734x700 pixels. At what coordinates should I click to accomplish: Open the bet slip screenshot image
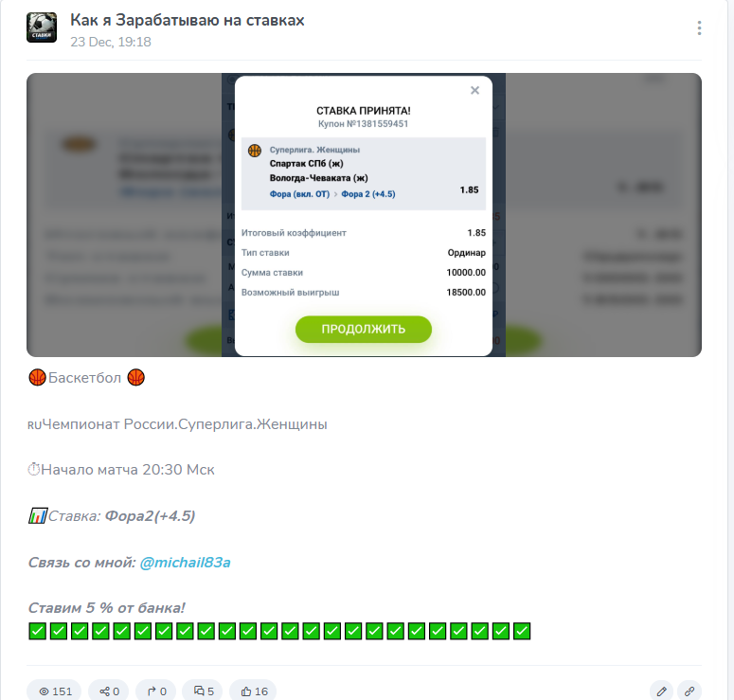(x=364, y=215)
